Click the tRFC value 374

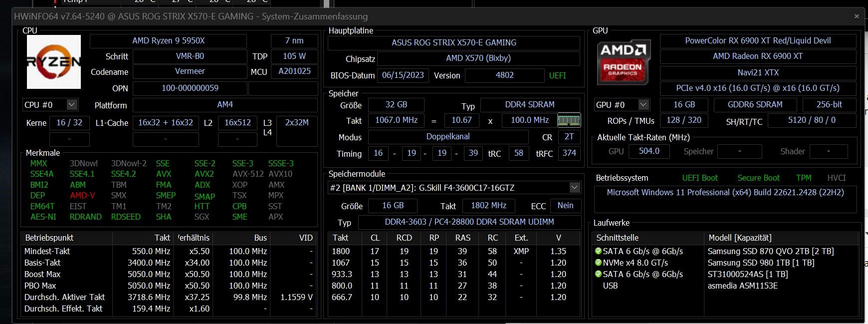(569, 153)
